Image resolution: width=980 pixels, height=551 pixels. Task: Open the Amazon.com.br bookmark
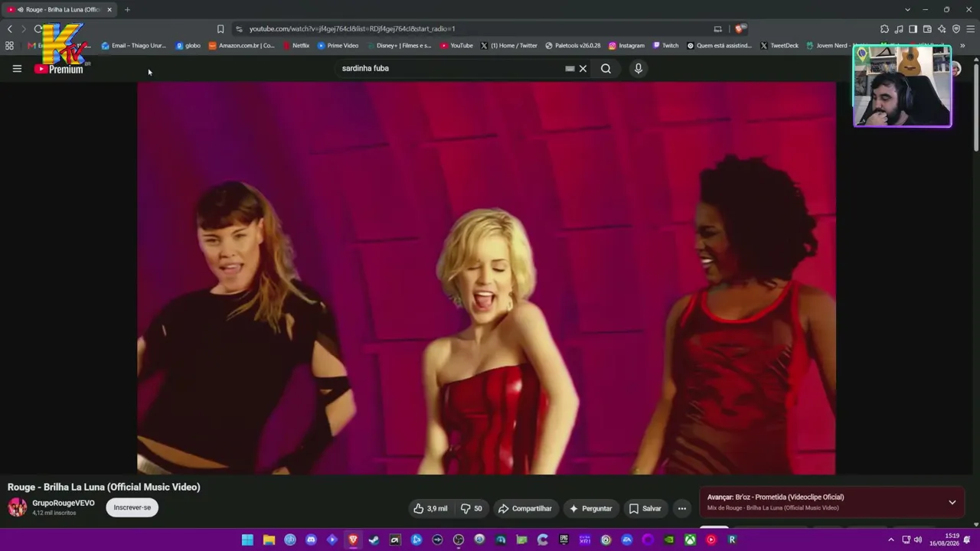[x=242, y=46]
